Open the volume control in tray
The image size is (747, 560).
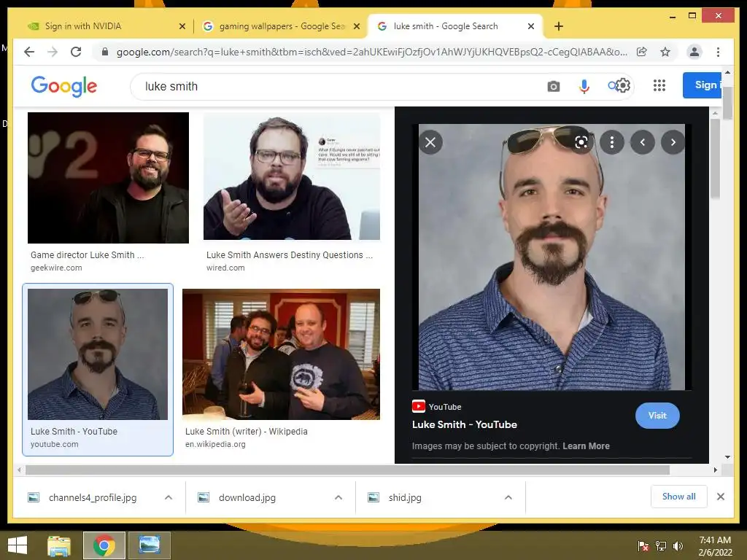(x=678, y=546)
